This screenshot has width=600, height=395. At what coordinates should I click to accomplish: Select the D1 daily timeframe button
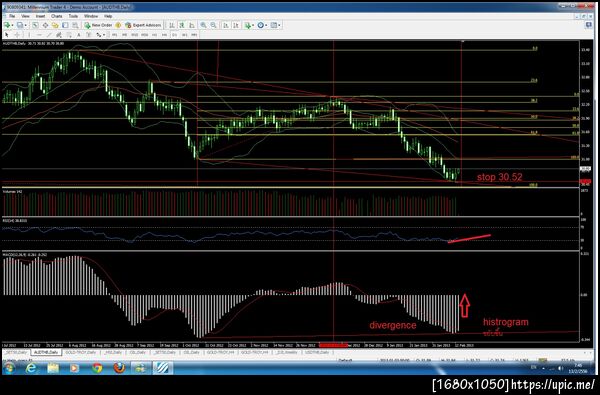point(174,35)
